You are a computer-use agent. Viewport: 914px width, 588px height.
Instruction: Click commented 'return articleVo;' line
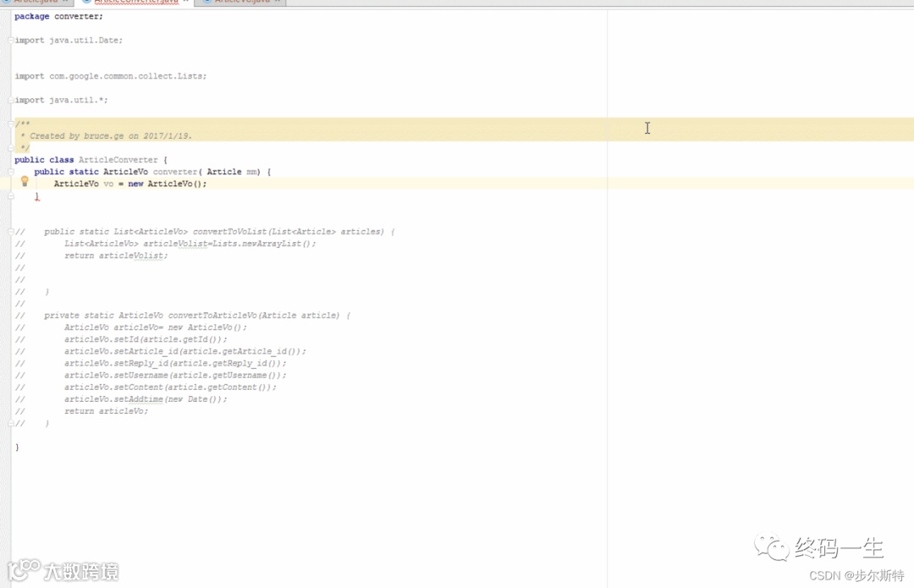tap(106, 411)
